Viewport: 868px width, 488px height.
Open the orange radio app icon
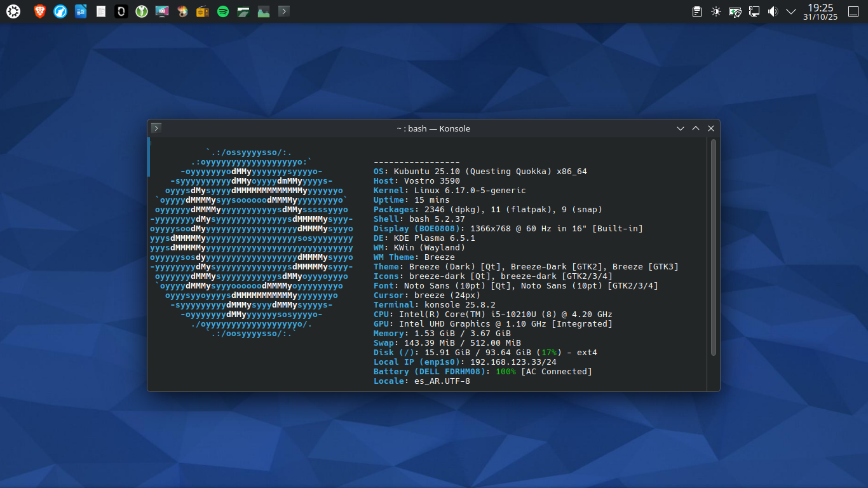pyautogui.click(x=203, y=11)
